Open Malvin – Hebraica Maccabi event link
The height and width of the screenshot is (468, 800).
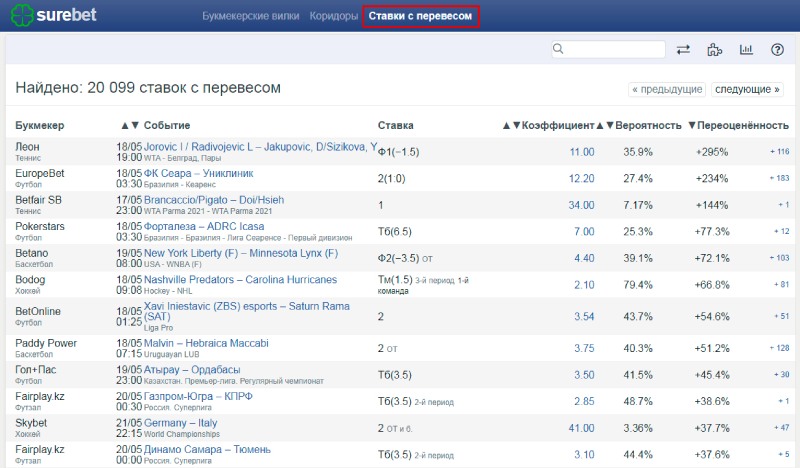(206, 343)
